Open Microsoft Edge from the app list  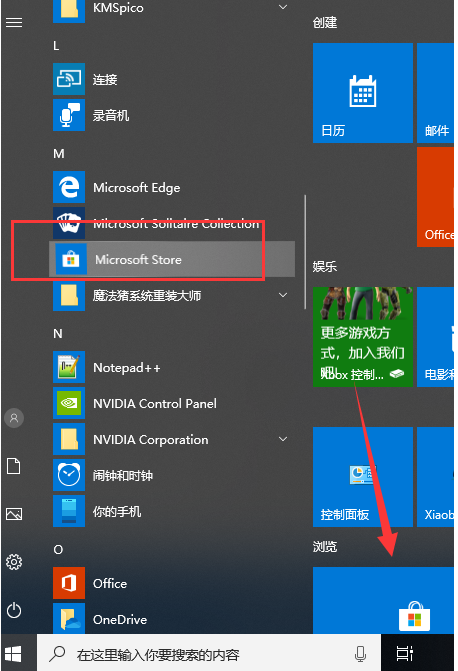click(x=172, y=187)
